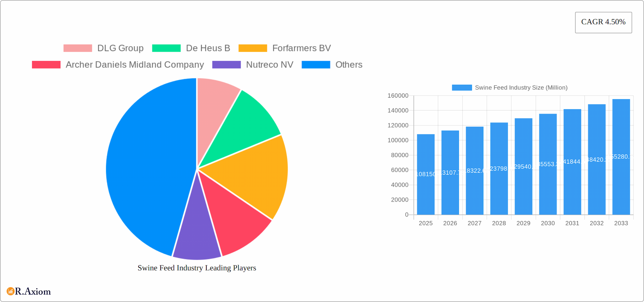Click the 2033 axis label
This screenshot has height=302, width=644.
[x=621, y=223]
